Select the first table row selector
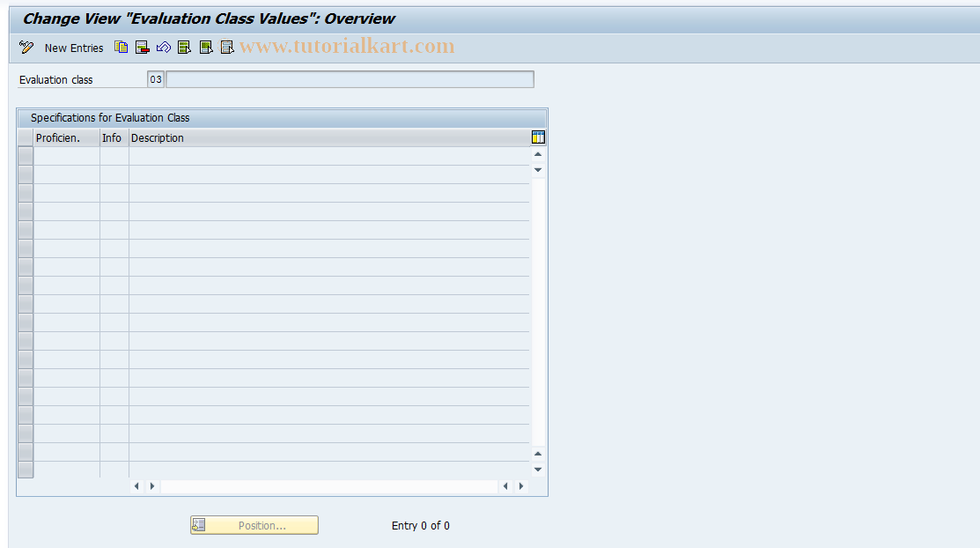 (26, 156)
